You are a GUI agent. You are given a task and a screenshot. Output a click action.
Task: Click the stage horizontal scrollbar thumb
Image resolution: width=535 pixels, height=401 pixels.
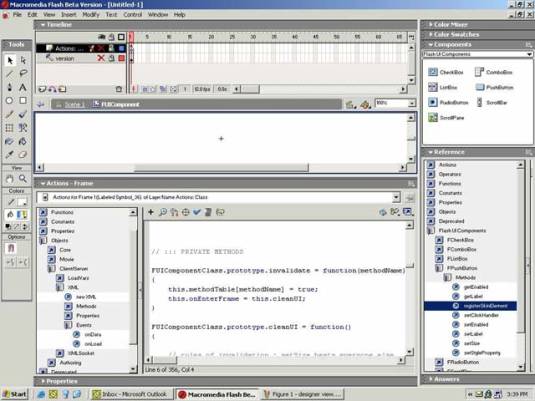tap(221, 168)
